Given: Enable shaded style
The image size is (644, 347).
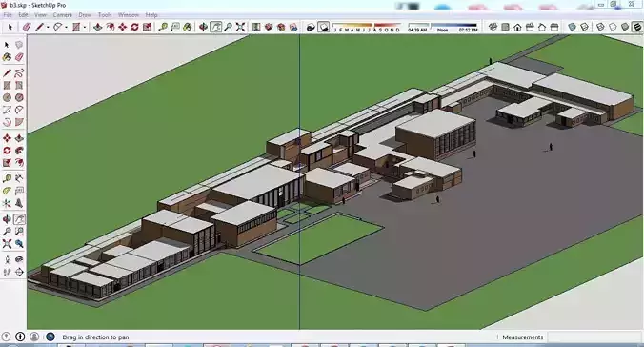Looking at the screenshot, I should [x=625, y=27].
